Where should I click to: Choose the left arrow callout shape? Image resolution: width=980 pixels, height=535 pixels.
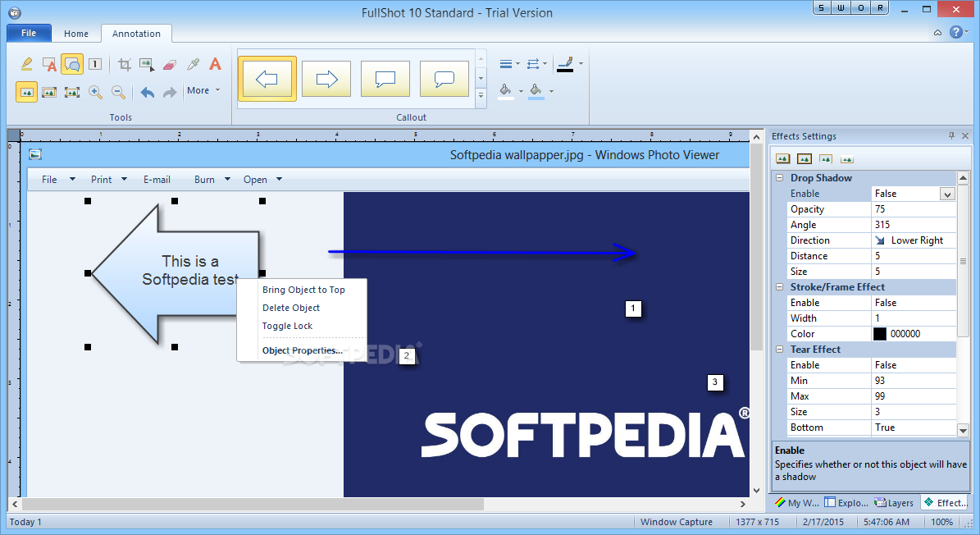tap(267, 79)
